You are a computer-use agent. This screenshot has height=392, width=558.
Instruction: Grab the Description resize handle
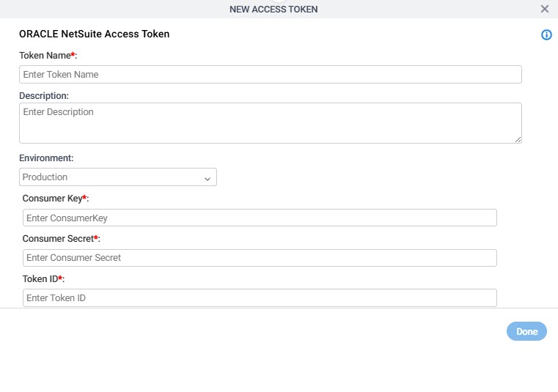(x=518, y=139)
